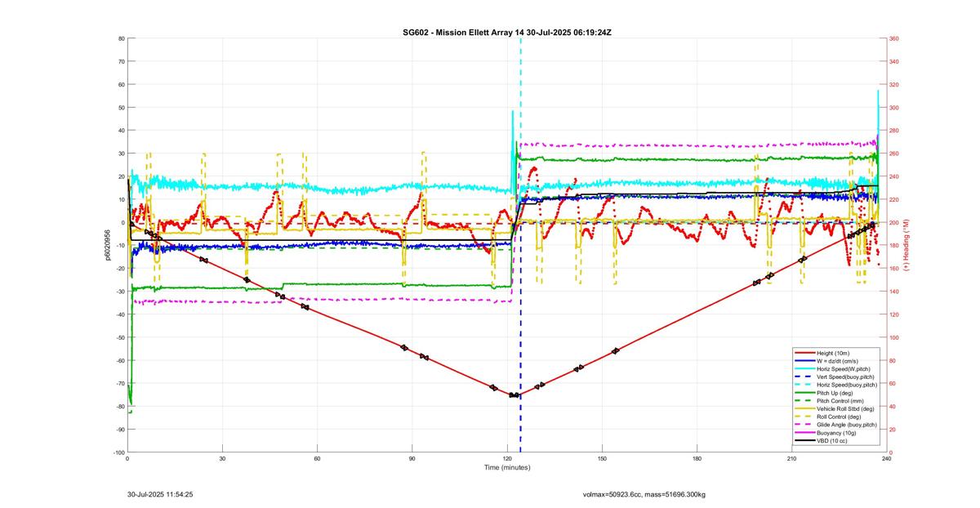Click magenta dashed Glide Angle legend line sample
980x508 pixels.
click(x=804, y=425)
